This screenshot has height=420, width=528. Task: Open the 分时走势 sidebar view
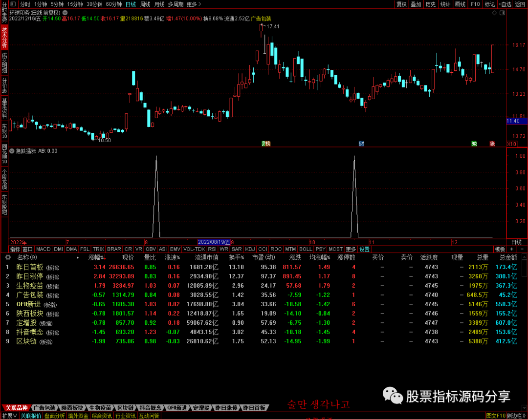[4, 12]
